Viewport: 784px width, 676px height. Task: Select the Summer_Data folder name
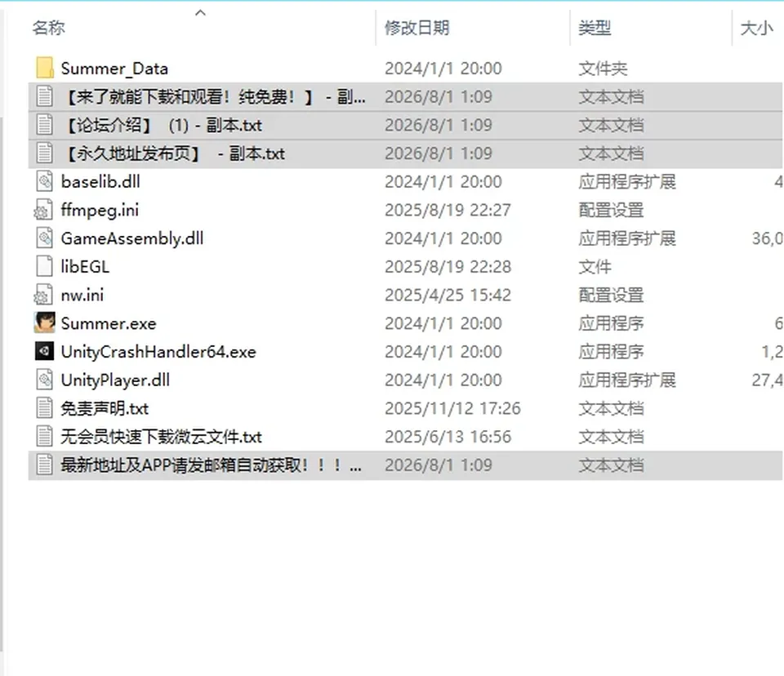click(114, 69)
